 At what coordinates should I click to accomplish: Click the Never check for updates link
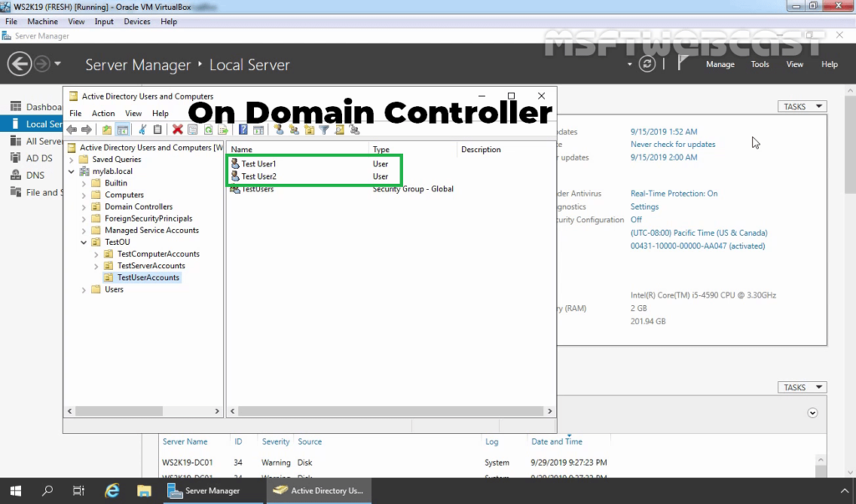673,145
